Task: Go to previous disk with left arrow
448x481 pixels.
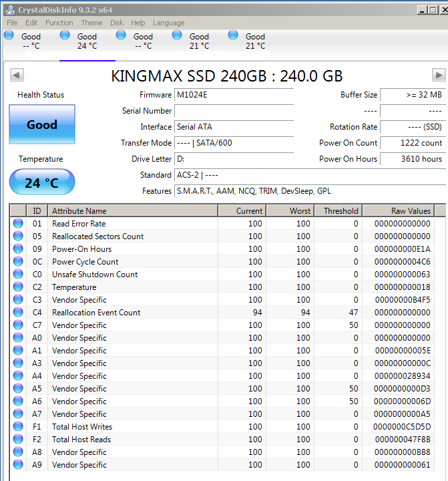Action: (17, 75)
